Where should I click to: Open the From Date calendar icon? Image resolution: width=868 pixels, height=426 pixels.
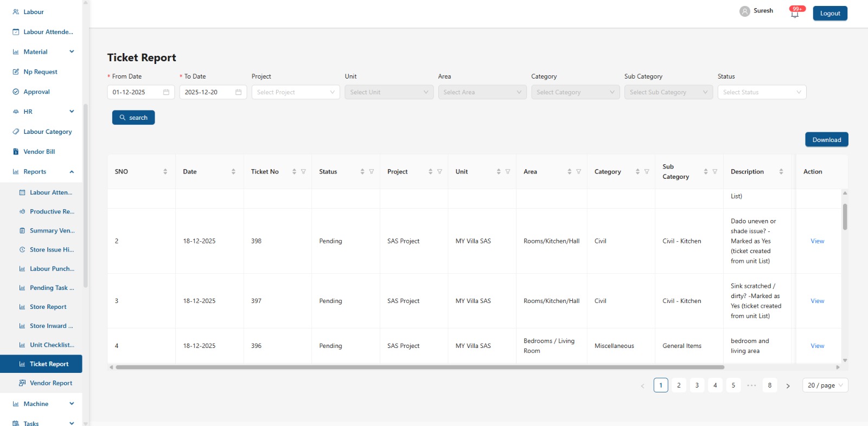point(166,92)
